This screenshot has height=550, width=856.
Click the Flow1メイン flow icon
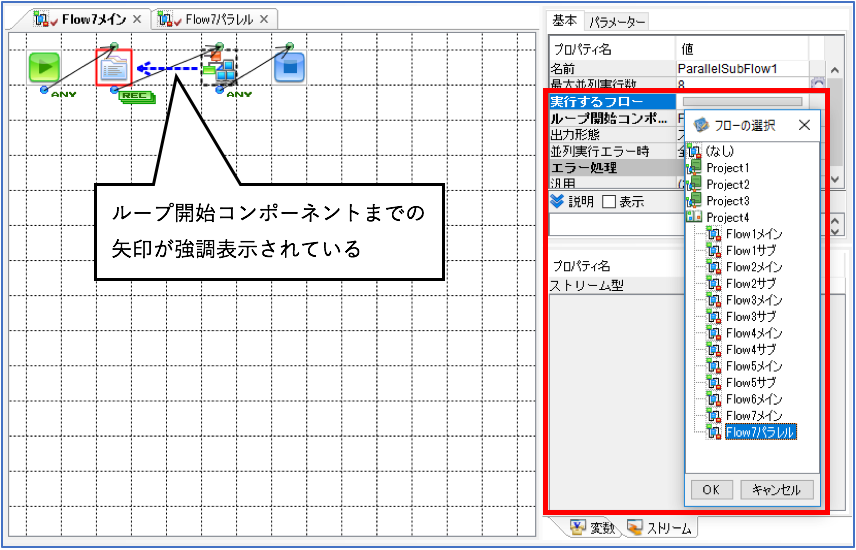coord(714,234)
